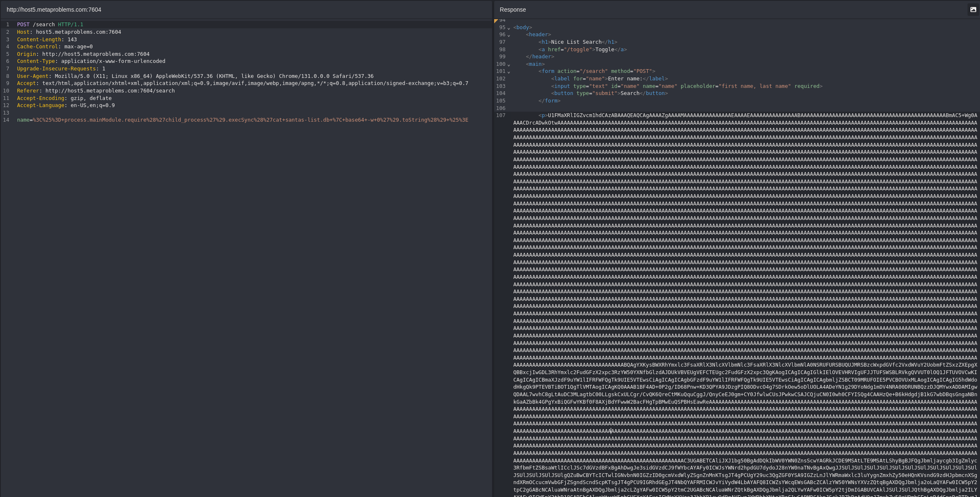The width and height of the screenshot is (980, 497).
Task: Collapse the form tag on line 101
Action: (x=509, y=72)
